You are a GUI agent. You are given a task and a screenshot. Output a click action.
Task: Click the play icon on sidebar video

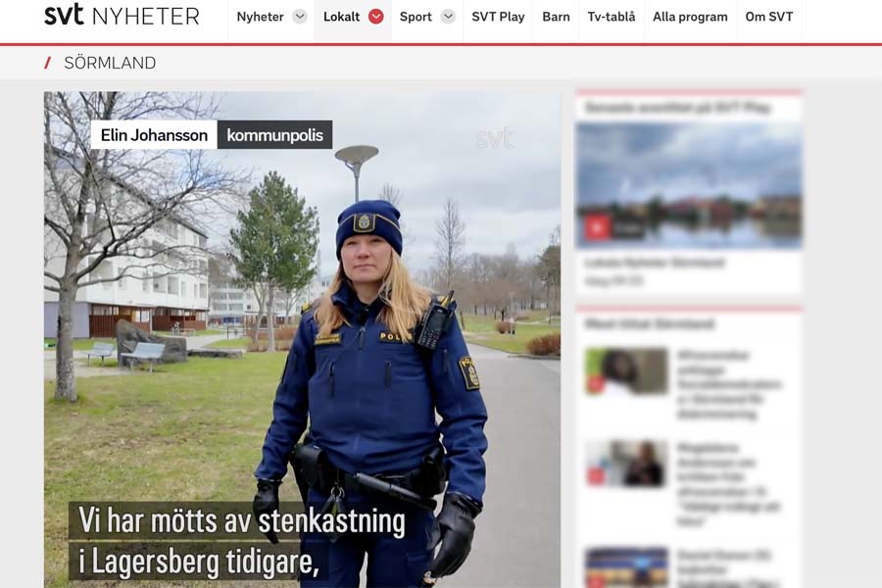pos(598,228)
